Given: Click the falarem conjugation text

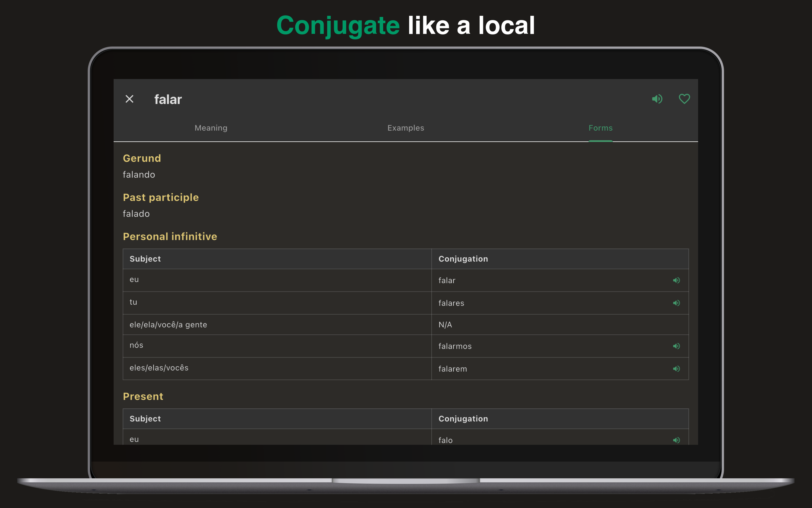Looking at the screenshot, I should point(453,369).
